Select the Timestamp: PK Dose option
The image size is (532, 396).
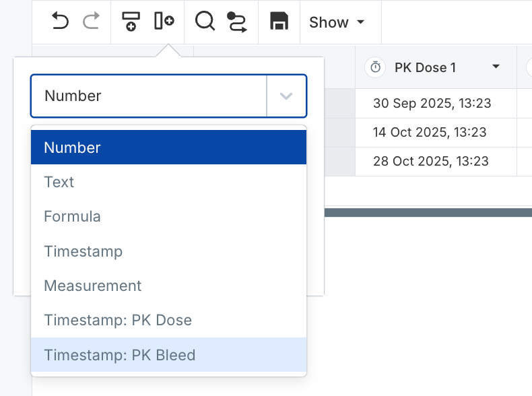[168, 320]
